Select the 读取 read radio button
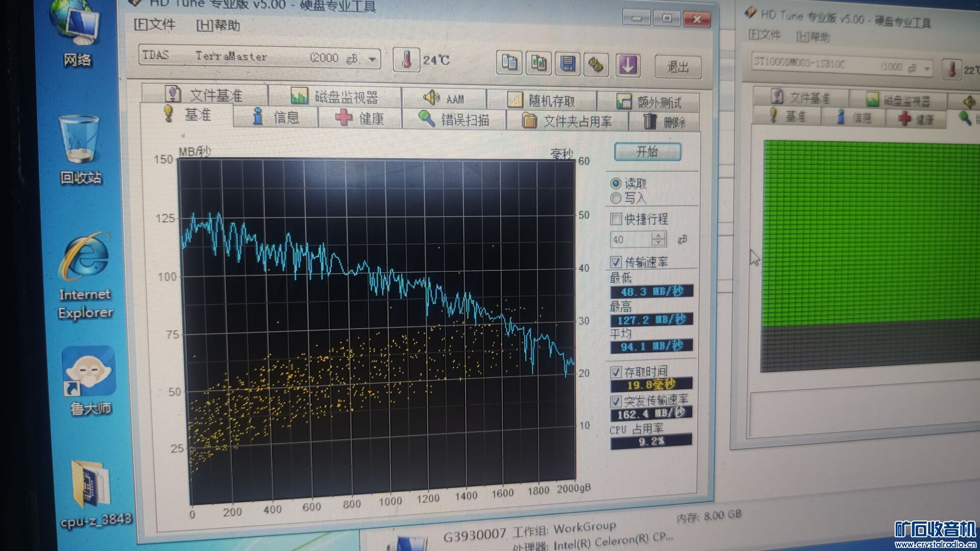The image size is (980, 551). tap(616, 183)
